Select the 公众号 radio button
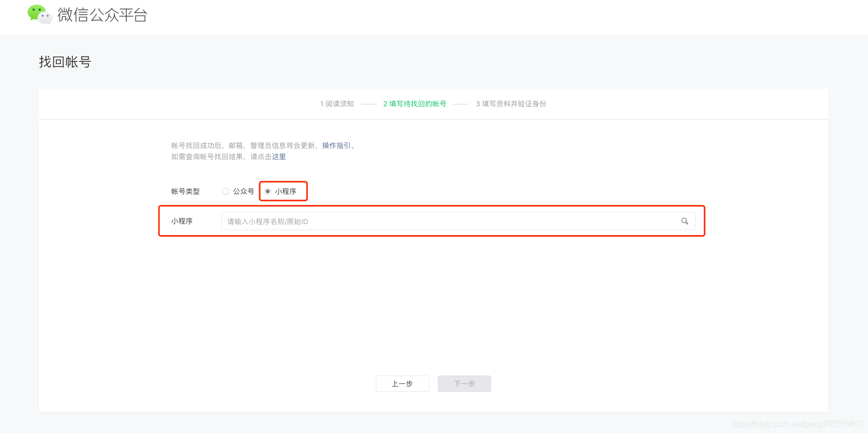The width and height of the screenshot is (868, 433). (225, 191)
